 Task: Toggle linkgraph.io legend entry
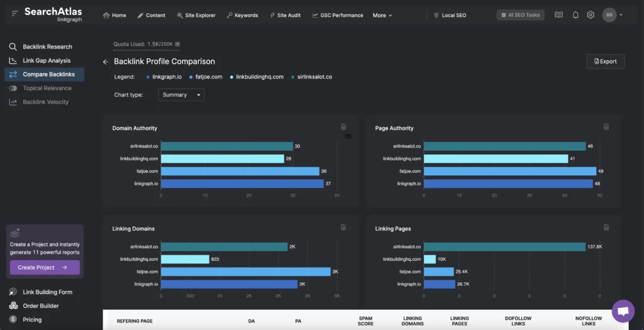[164, 77]
